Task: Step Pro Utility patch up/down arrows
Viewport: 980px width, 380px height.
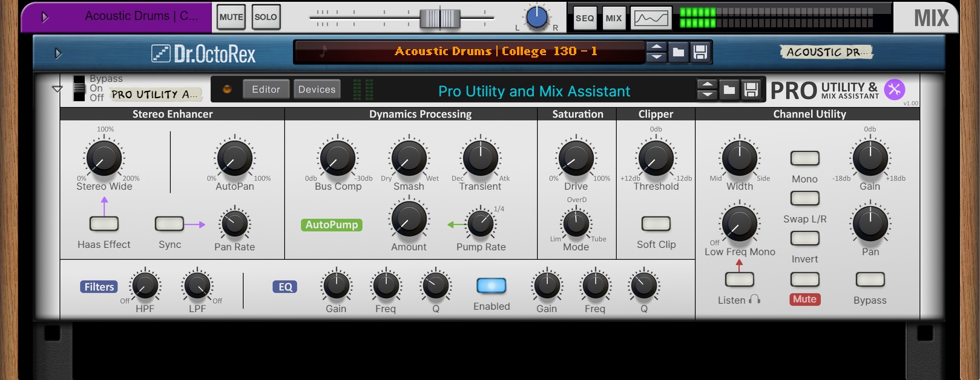Action: tap(707, 89)
